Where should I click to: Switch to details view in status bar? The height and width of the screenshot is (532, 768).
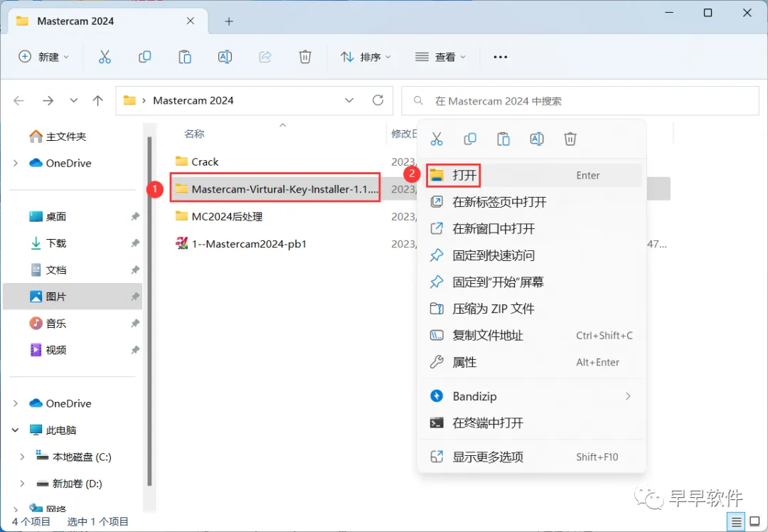736,523
